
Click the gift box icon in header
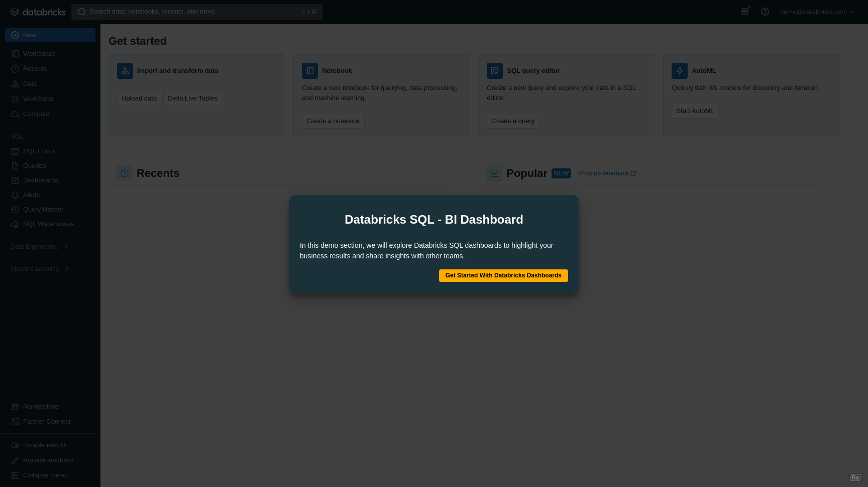745,12
